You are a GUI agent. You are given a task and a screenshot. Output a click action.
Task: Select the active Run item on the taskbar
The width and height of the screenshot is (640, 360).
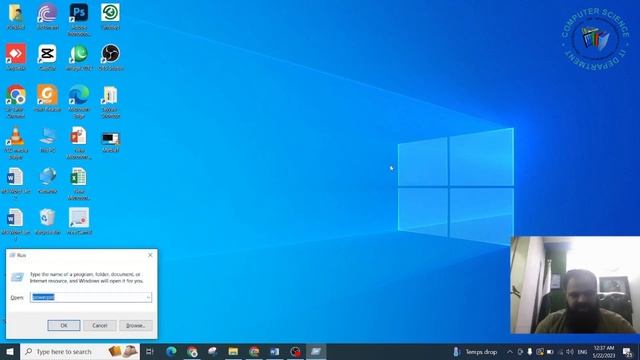click(316, 351)
